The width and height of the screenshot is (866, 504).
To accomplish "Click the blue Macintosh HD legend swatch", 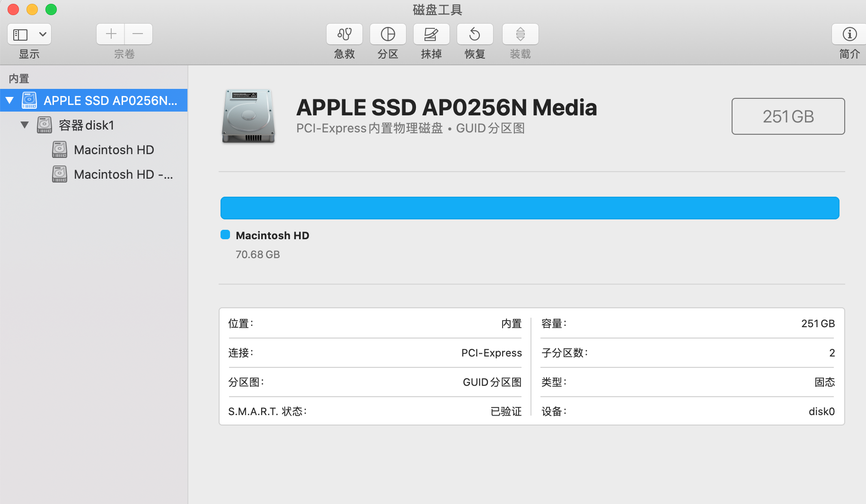I will [x=225, y=235].
